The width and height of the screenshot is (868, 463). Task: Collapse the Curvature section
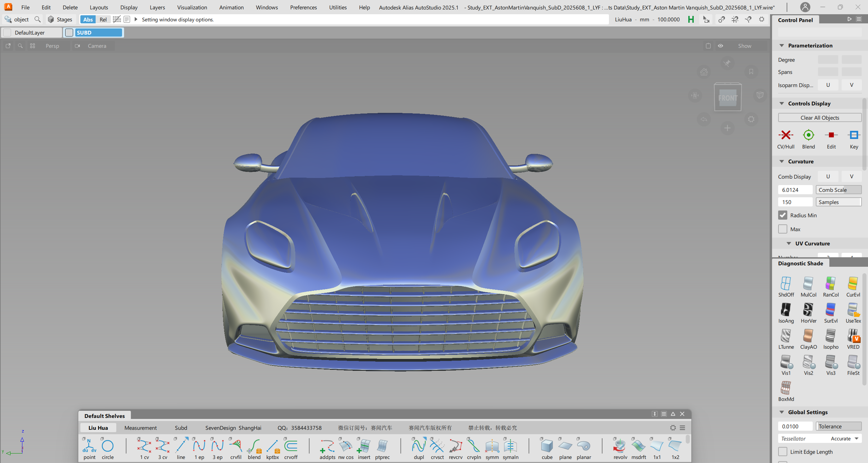tap(782, 161)
